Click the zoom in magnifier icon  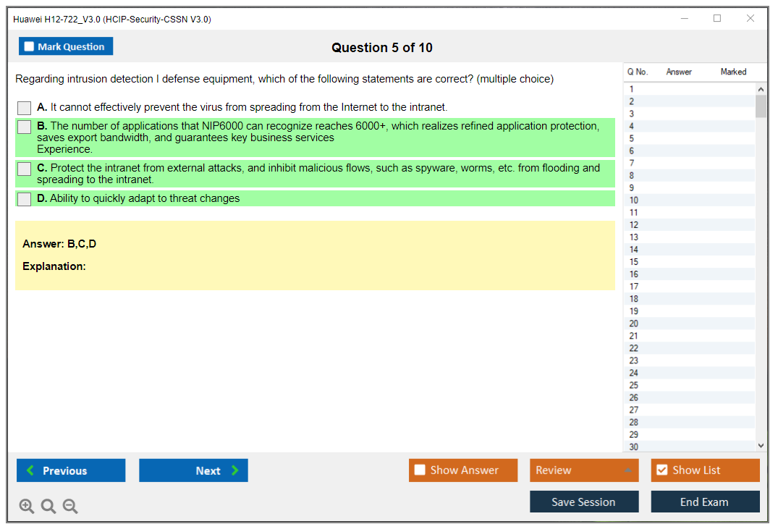(27, 507)
